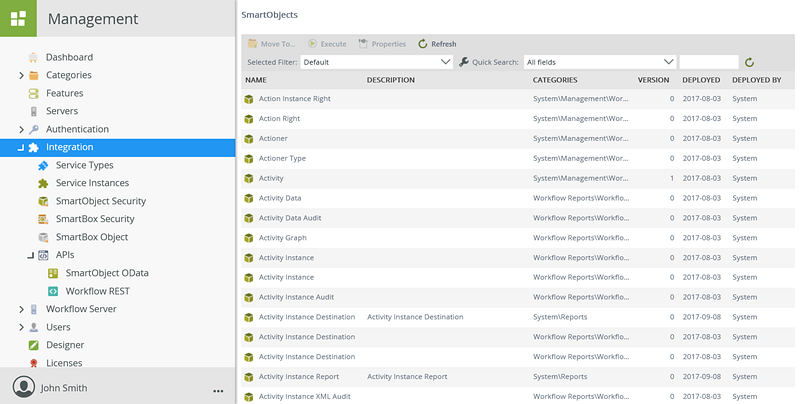Select the Activity Graph row
The width and height of the screenshot is (800, 404).
283,238
